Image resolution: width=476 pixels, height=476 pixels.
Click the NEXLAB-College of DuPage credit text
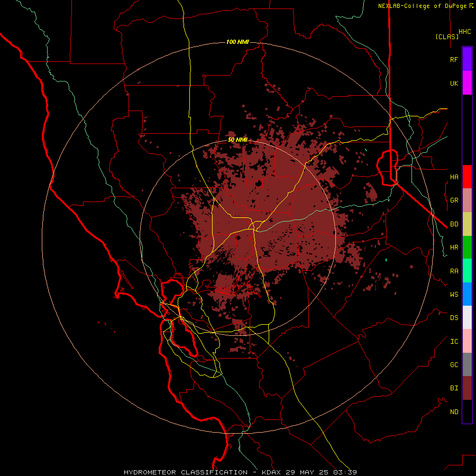click(423, 6)
